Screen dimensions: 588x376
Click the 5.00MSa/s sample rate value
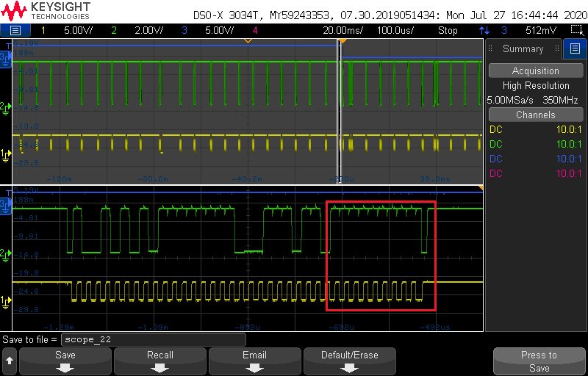[511, 100]
